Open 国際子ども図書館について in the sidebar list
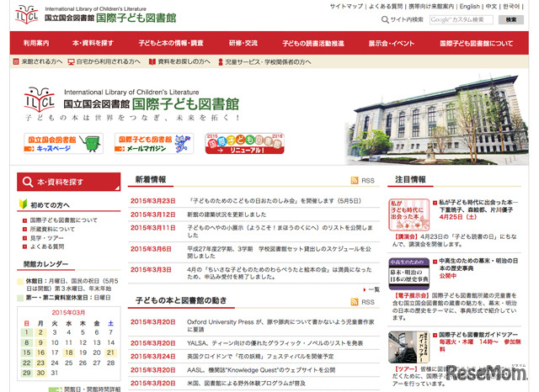Screen dimensions: 539x392 (64, 220)
